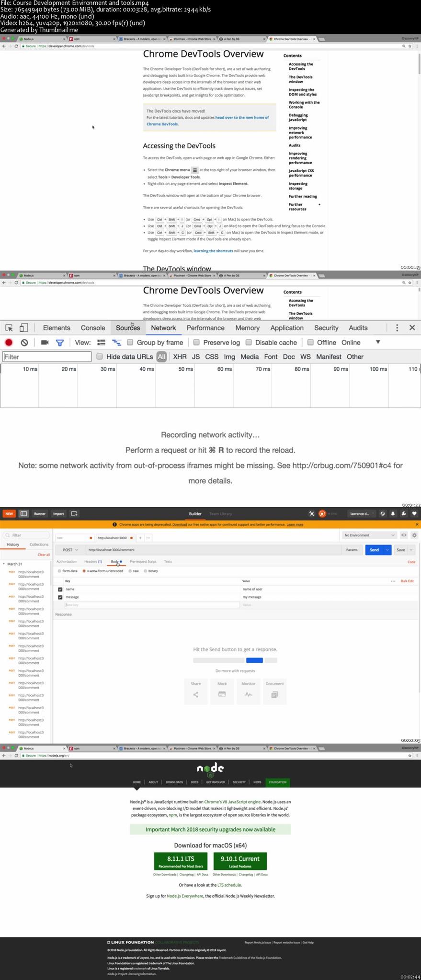Open Postman notifications bell icon
Screen dimensions: 421x980
pyautogui.click(x=393, y=513)
